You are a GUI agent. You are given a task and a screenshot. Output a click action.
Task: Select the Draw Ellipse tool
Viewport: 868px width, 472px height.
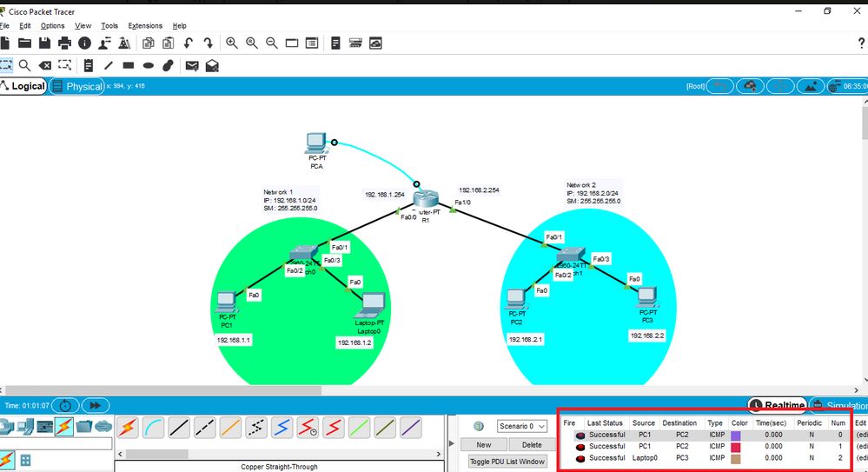(149, 65)
